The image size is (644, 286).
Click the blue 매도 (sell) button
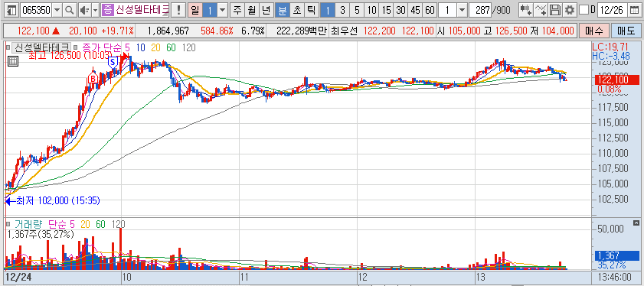(626, 31)
